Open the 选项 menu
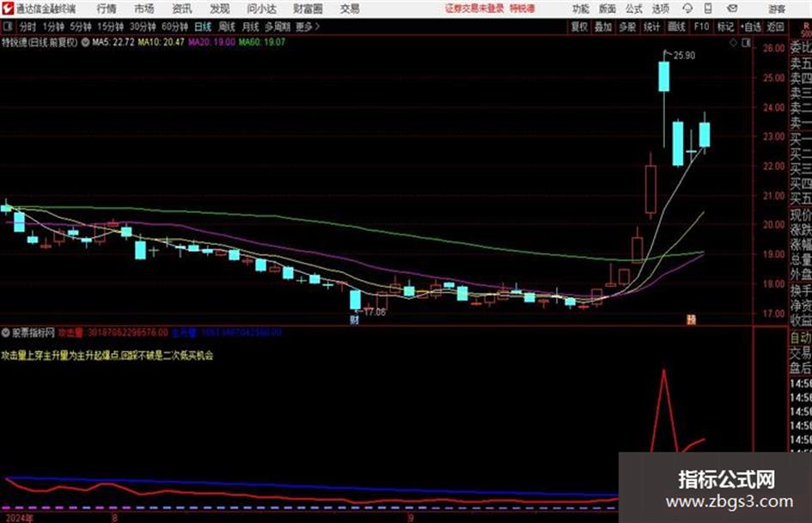812x523 pixels. click(660, 9)
